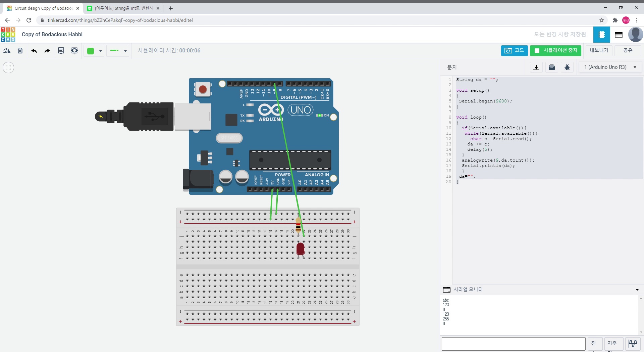The image size is (644, 352).
Task: Click the share (공유) button
Action: coord(628,51)
